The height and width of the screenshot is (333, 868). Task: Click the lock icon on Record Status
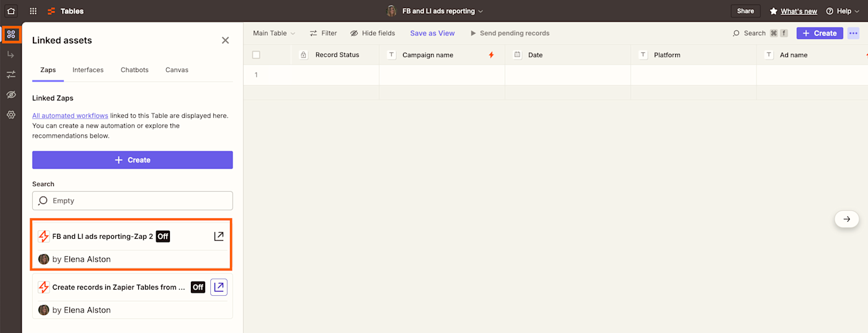pyautogui.click(x=303, y=55)
